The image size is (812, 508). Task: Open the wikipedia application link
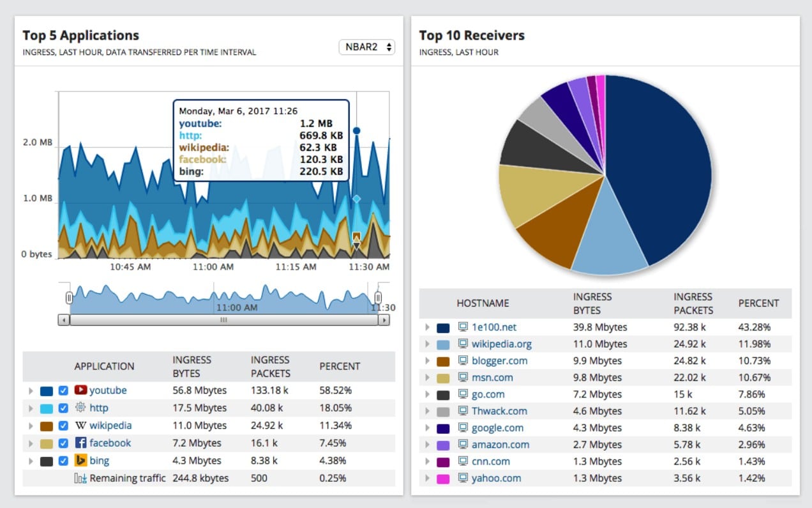(110, 426)
